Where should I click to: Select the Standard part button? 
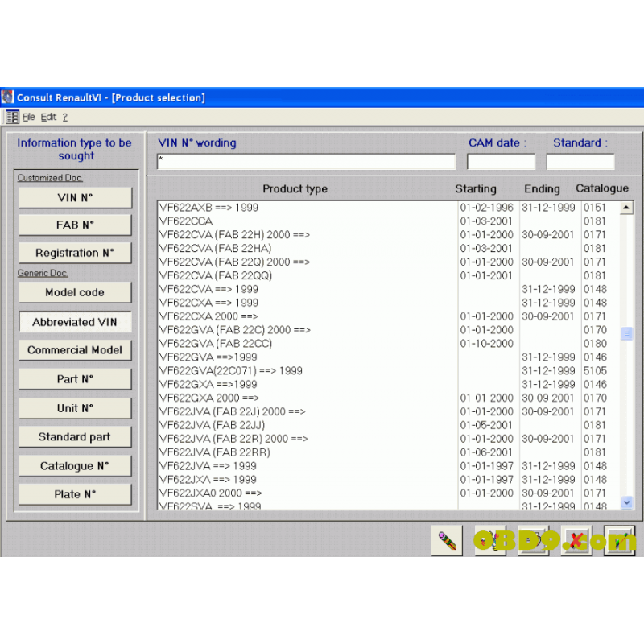(x=75, y=436)
